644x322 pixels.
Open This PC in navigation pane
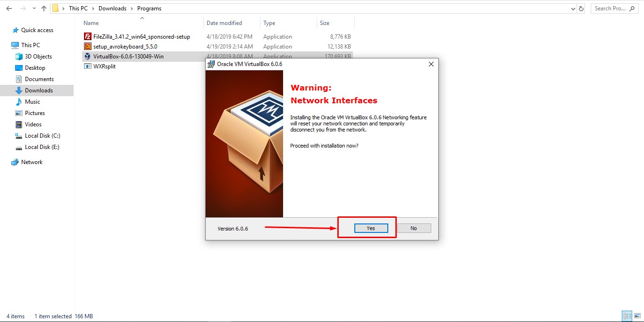point(31,45)
